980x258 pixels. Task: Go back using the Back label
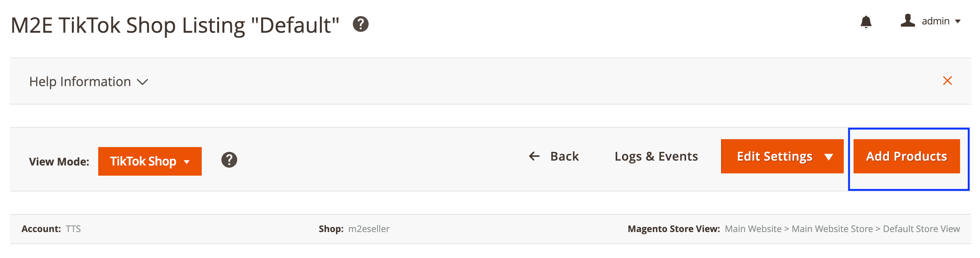pyautogui.click(x=564, y=156)
